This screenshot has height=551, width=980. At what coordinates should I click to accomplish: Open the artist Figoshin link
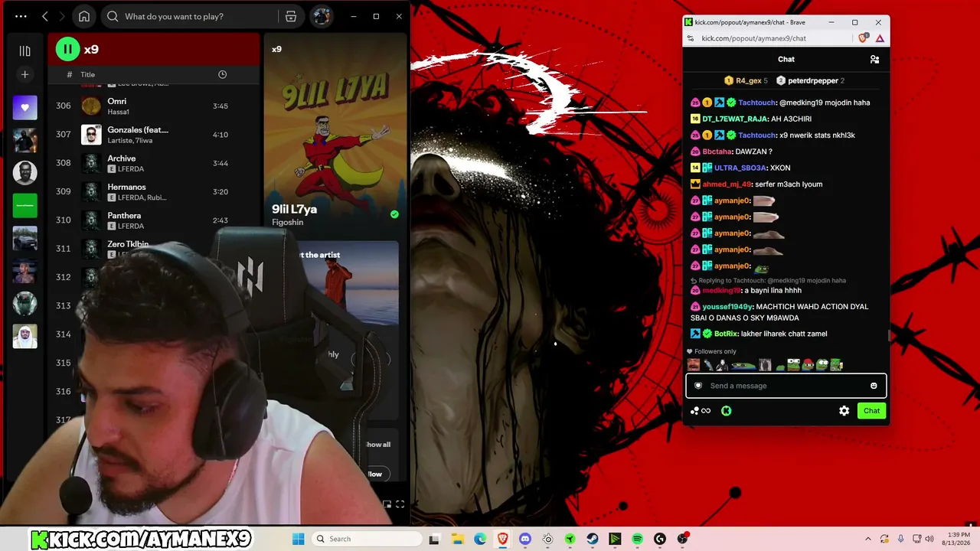pyautogui.click(x=287, y=222)
